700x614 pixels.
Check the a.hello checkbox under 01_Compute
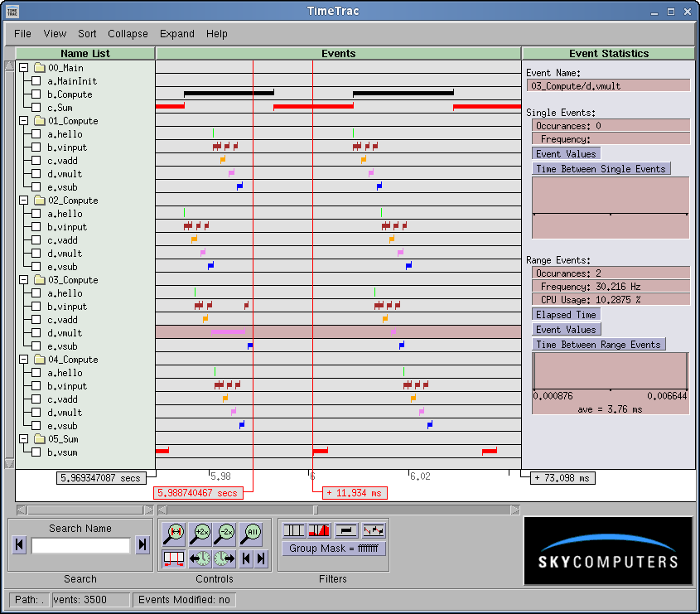pyautogui.click(x=36, y=134)
